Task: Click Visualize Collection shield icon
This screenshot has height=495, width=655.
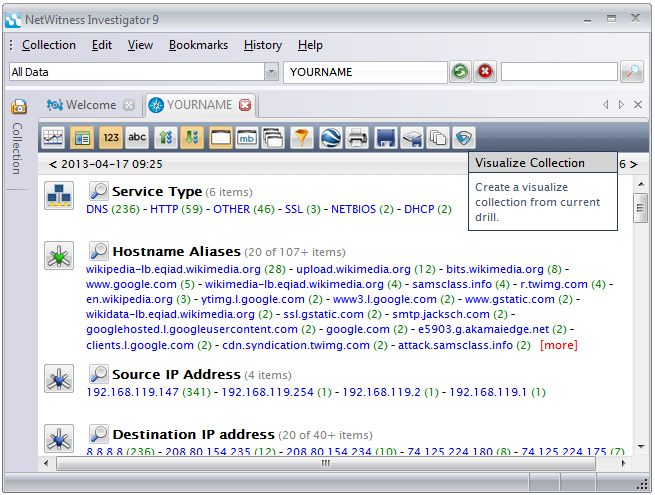Action: 463,138
